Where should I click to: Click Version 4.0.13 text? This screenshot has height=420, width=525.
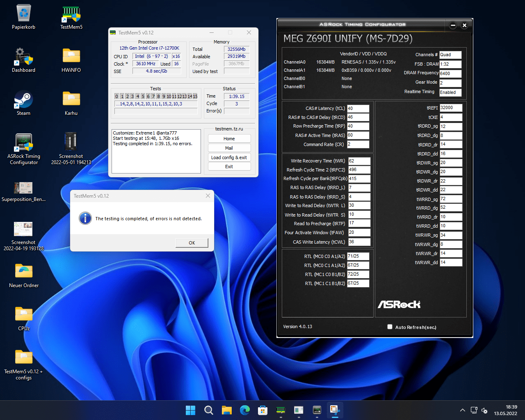point(297,326)
